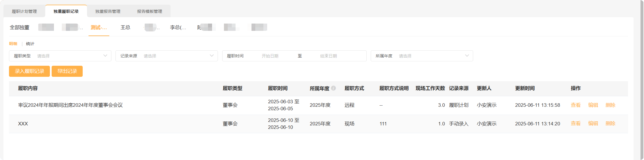Click the 2025-06-11 13:14:20 timestamp
The width and height of the screenshot is (644, 160).
pos(538,124)
